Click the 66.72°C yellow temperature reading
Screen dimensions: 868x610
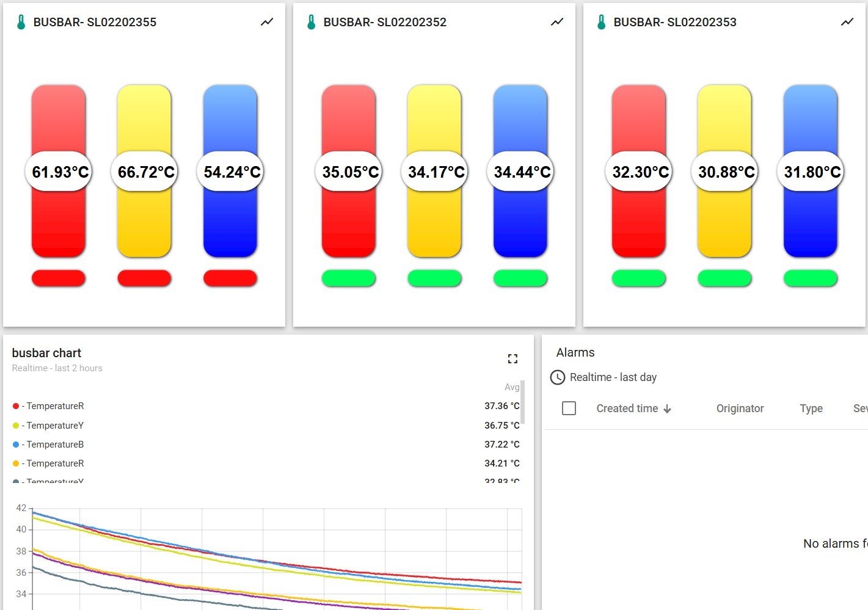coord(145,172)
